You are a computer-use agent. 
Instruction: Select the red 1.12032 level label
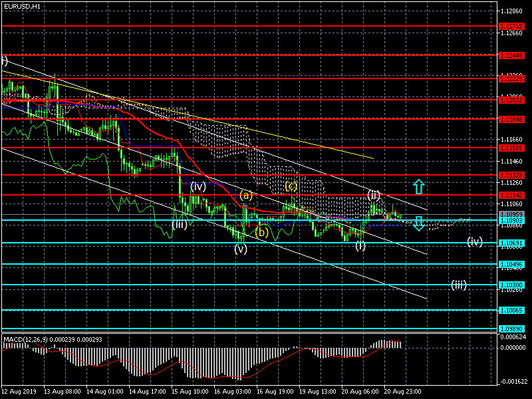click(511, 100)
